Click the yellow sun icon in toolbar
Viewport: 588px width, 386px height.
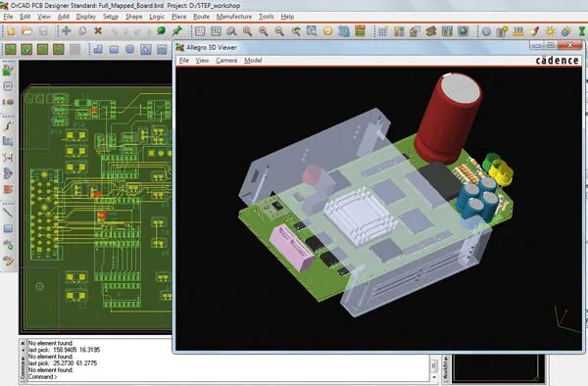(550, 31)
